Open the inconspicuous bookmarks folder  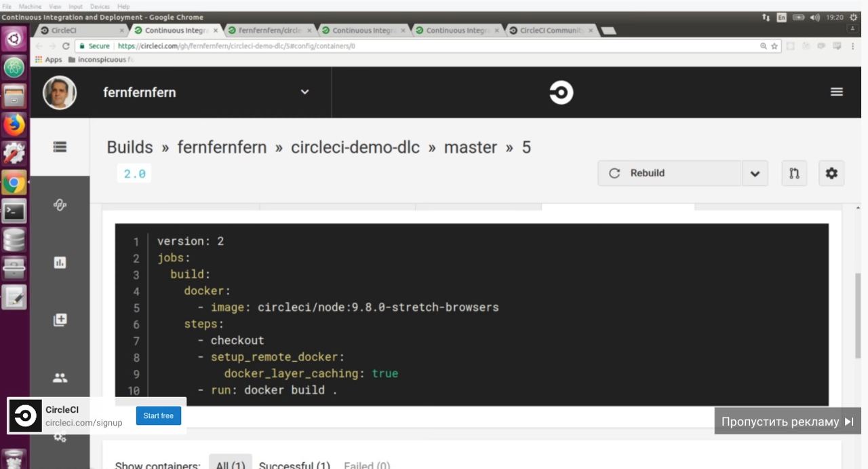(x=100, y=60)
